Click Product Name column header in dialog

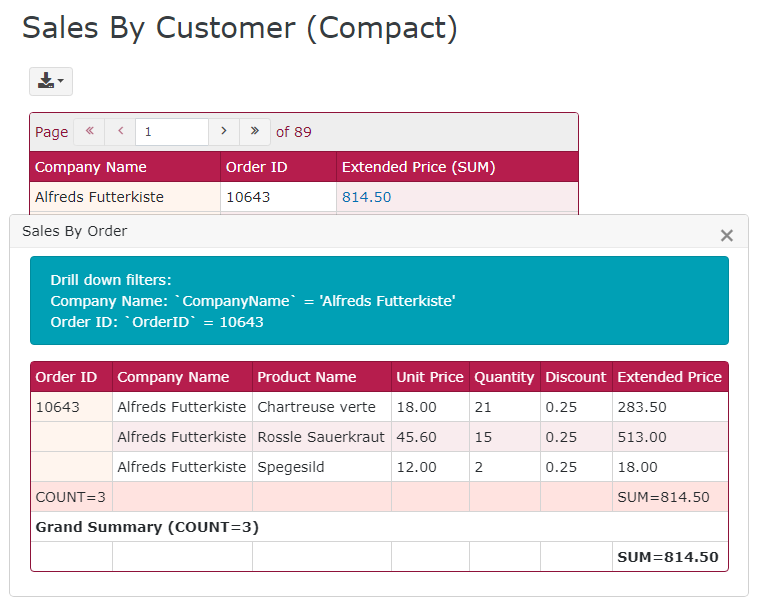coord(306,377)
